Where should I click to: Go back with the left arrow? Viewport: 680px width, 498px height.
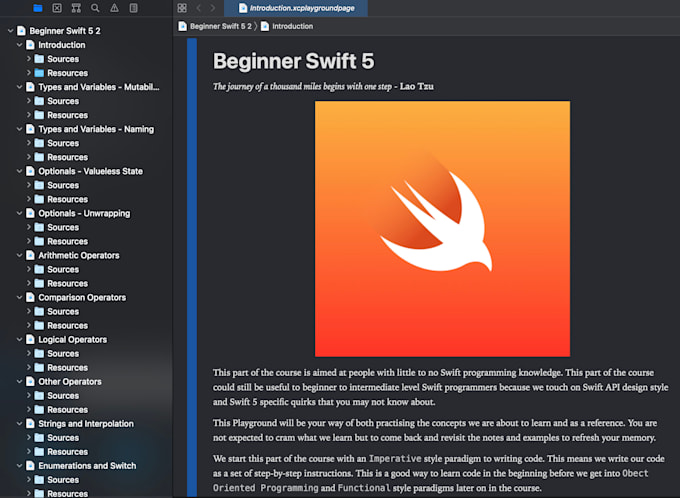[x=199, y=8]
